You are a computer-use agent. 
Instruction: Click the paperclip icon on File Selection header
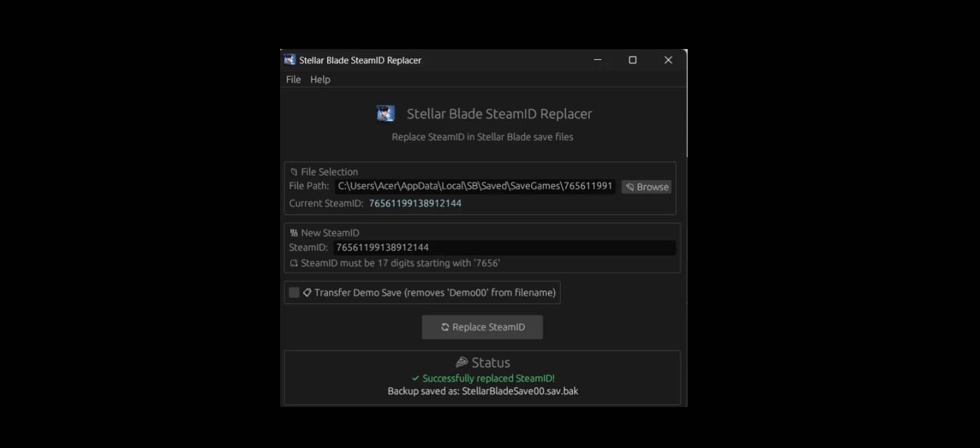coord(294,171)
